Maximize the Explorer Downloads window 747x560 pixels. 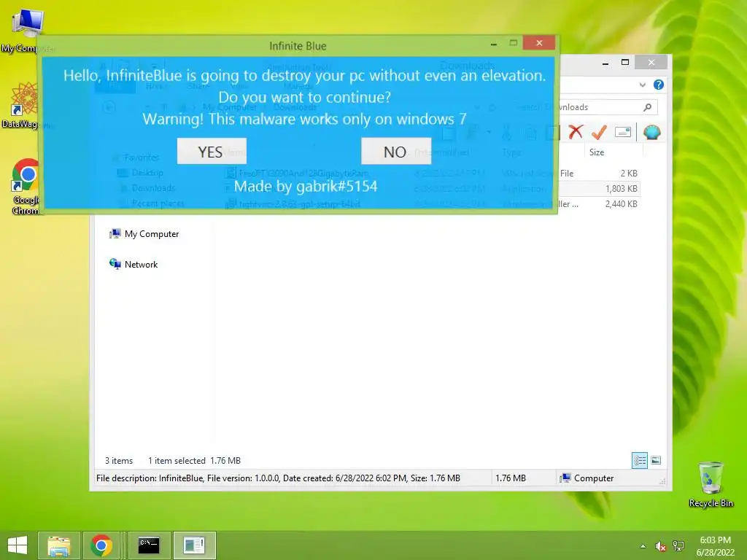(x=625, y=63)
